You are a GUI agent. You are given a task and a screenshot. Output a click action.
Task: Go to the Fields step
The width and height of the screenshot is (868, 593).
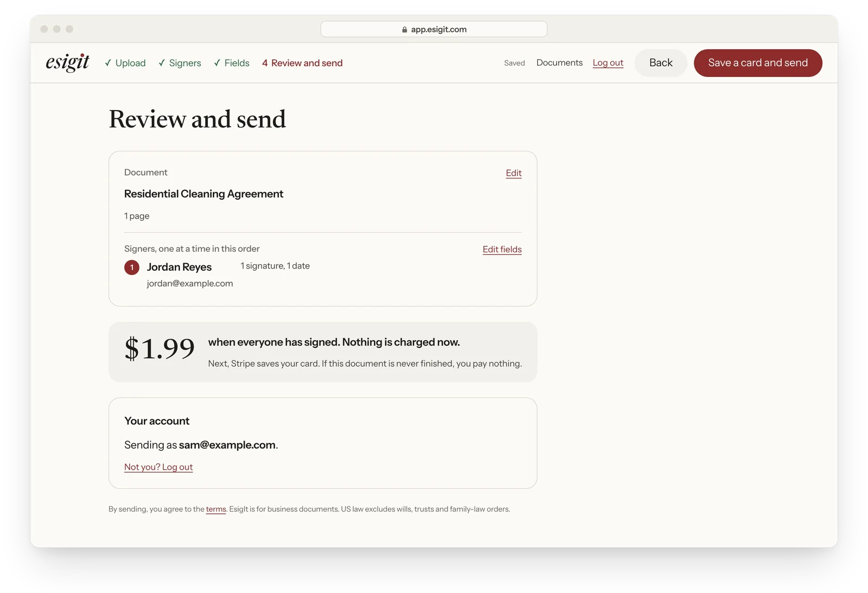(232, 63)
